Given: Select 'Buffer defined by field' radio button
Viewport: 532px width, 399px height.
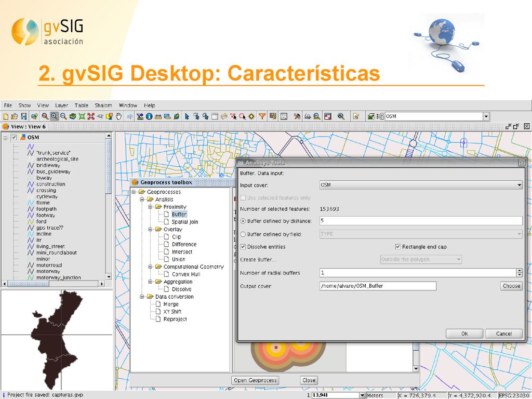Looking at the screenshot, I should coord(243,234).
